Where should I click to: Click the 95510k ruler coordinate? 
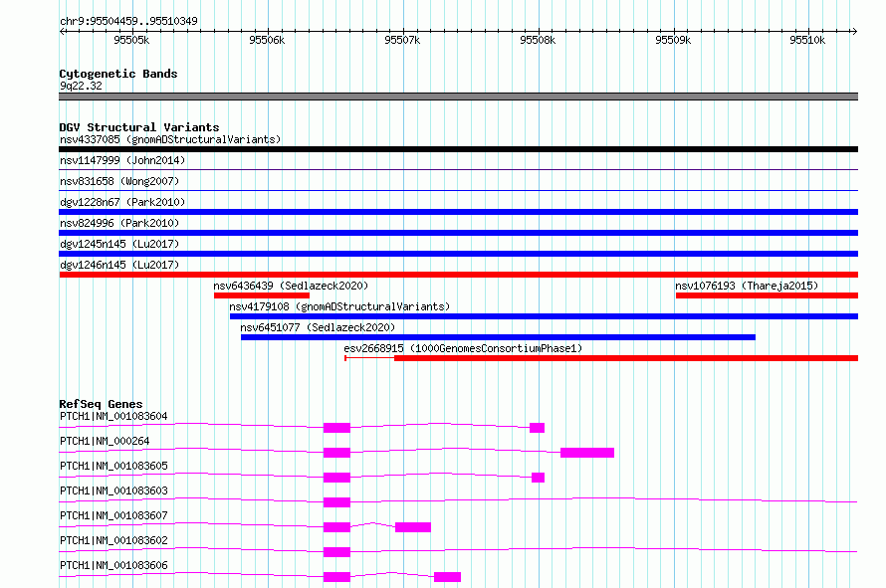tap(807, 40)
